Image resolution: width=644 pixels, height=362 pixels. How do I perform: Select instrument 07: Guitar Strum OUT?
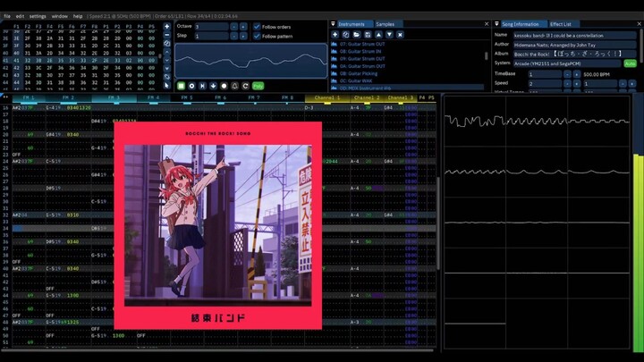click(x=362, y=44)
